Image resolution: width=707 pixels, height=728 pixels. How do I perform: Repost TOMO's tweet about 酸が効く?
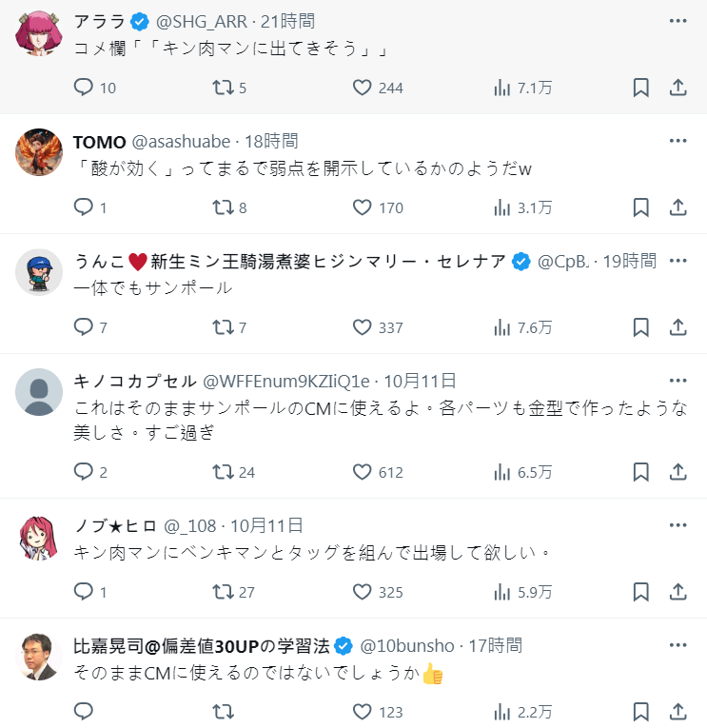222,207
